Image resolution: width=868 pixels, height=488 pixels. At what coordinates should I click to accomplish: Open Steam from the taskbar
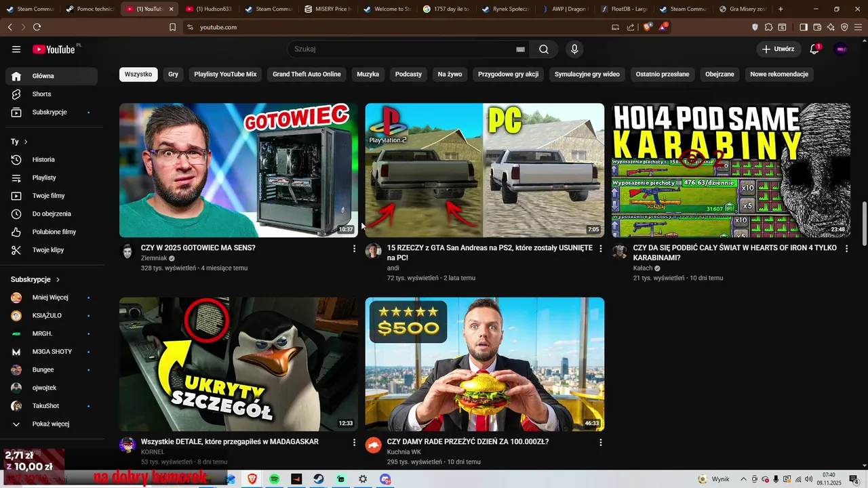coord(318,479)
